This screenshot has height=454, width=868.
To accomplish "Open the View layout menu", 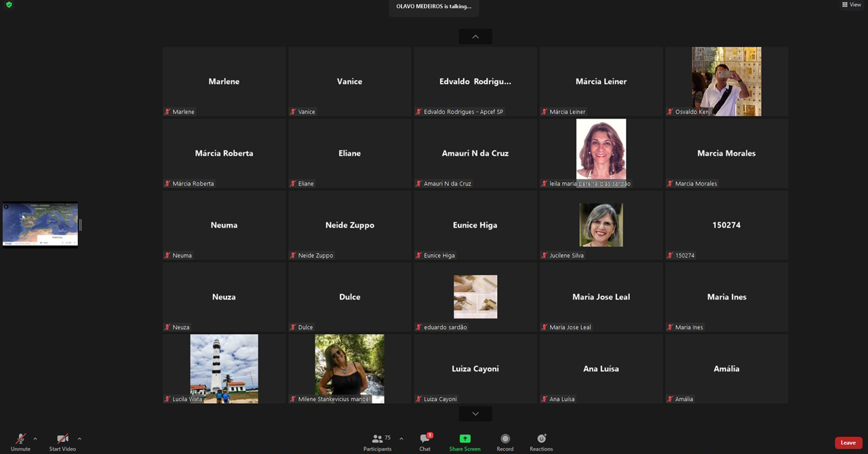I will point(851,5).
